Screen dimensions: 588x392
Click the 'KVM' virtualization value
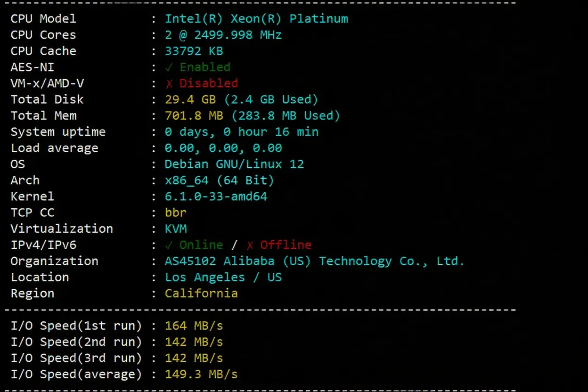[176, 229]
